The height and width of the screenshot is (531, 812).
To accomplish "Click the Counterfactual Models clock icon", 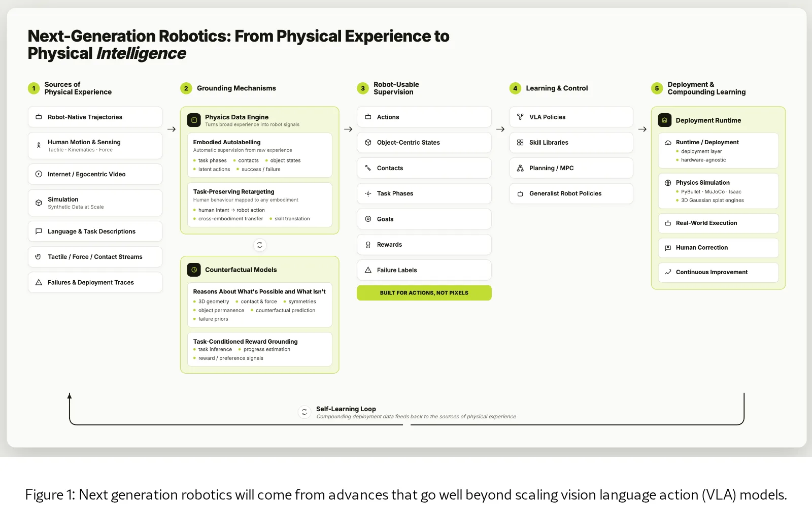I will (194, 270).
